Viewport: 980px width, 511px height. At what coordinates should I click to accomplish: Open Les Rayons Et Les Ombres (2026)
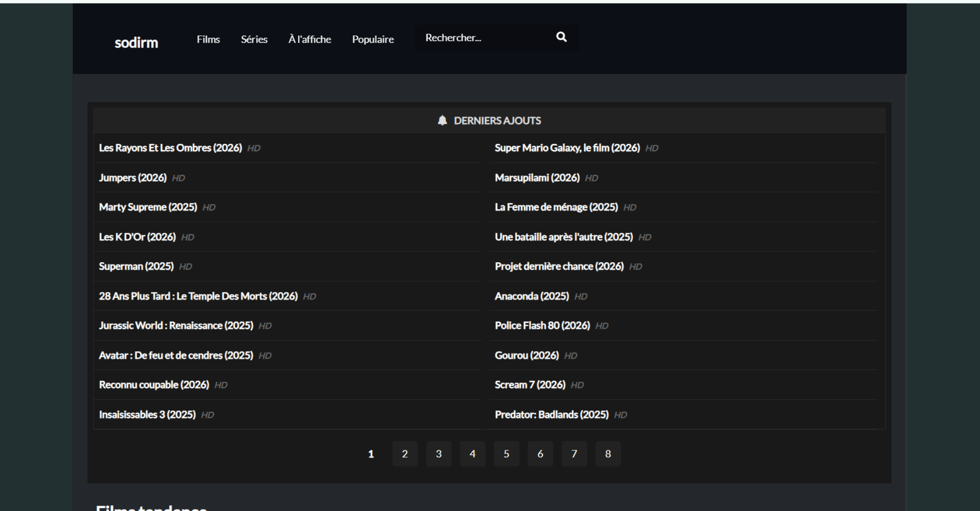(x=170, y=148)
